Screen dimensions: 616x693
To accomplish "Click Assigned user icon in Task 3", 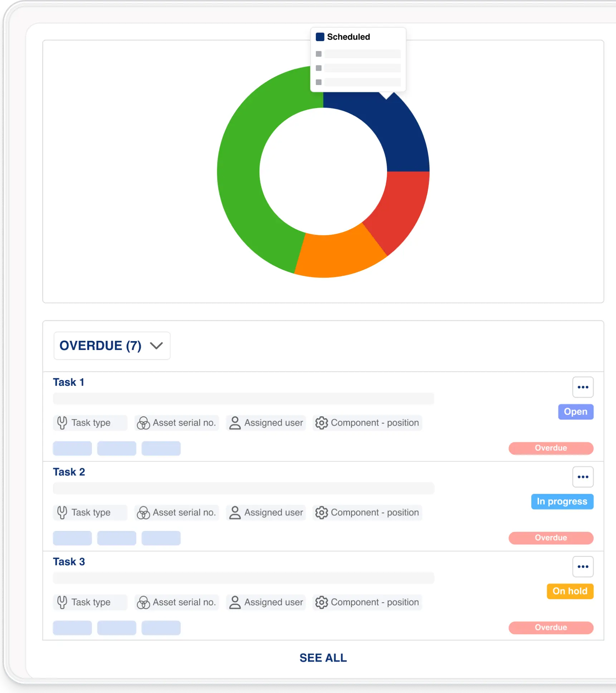I will 235,602.
